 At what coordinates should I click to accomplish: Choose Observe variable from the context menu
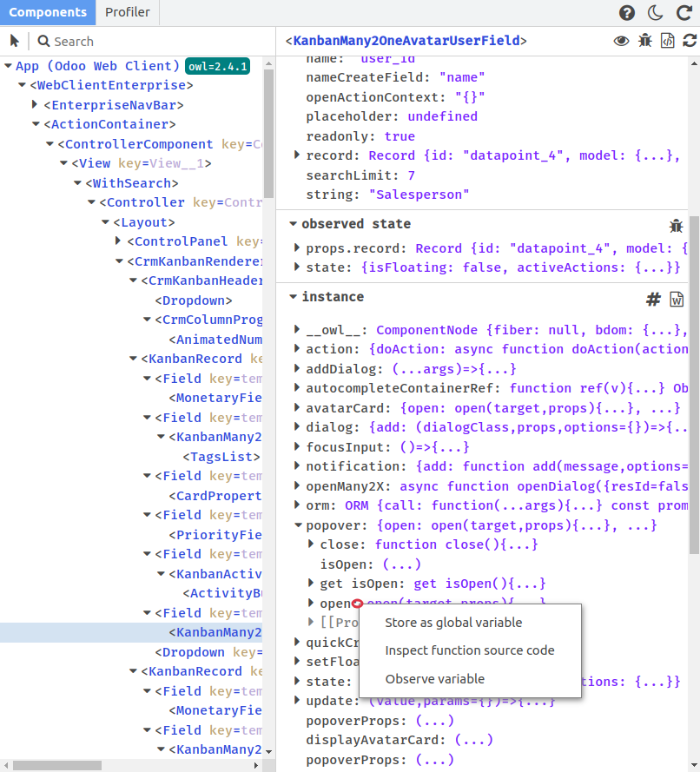point(434,679)
